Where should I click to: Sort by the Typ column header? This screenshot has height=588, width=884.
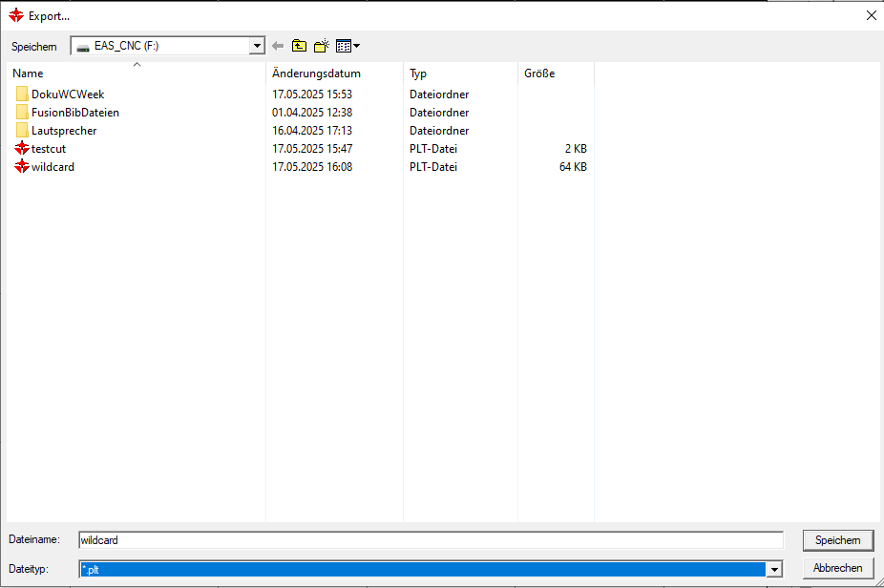point(460,73)
